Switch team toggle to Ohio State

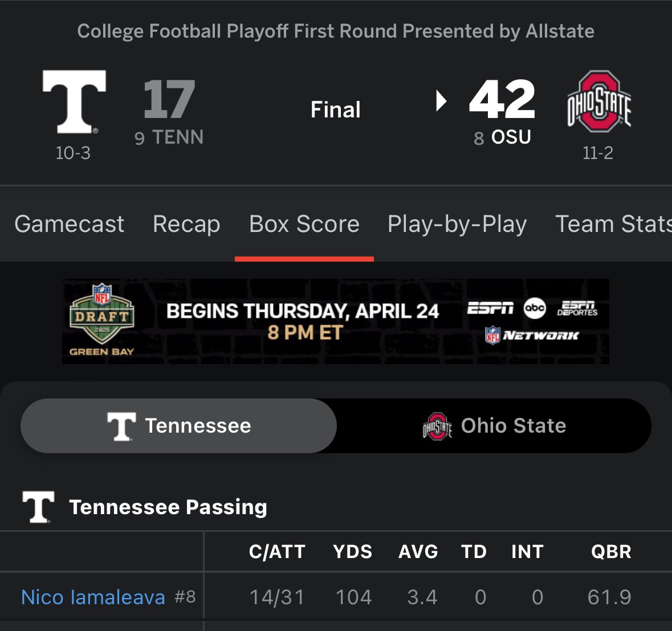[x=494, y=426]
